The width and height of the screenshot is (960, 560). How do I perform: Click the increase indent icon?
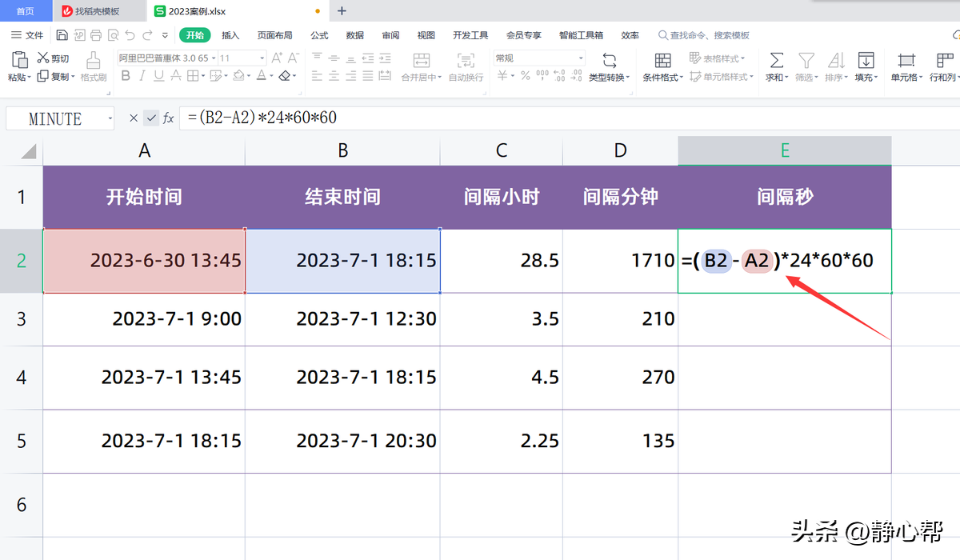coord(384,58)
